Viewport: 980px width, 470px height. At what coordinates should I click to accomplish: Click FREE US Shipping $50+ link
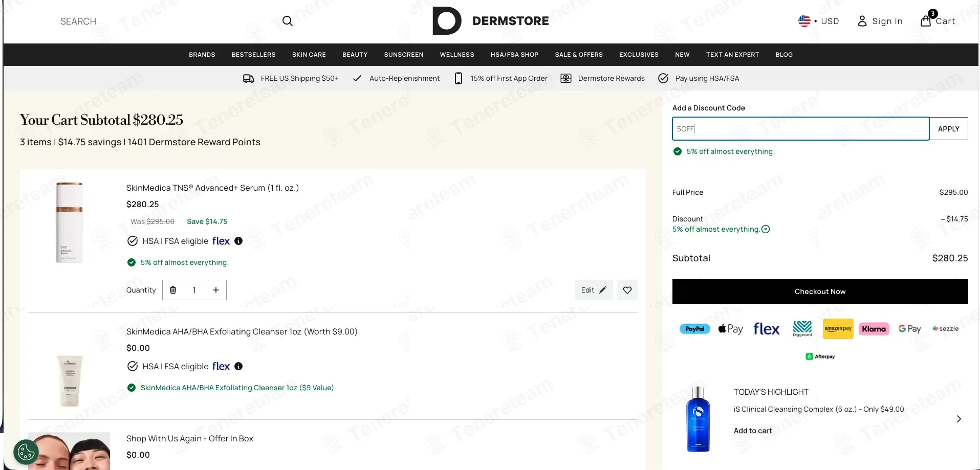pyautogui.click(x=300, y=78)
